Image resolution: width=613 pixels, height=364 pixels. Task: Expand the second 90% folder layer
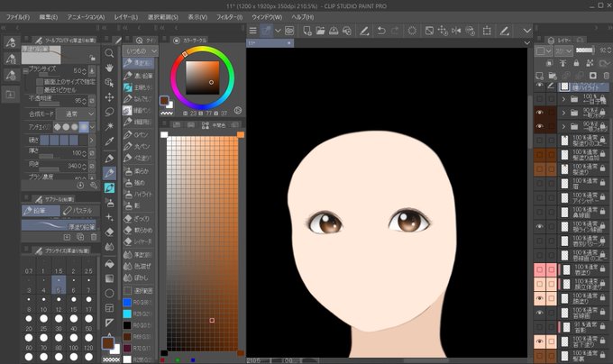pyautogui.click(x=563, y=126)
